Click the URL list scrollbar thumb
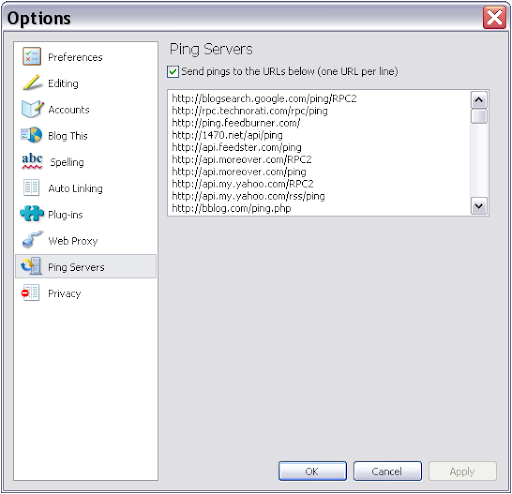 click(x=479, y=116)
